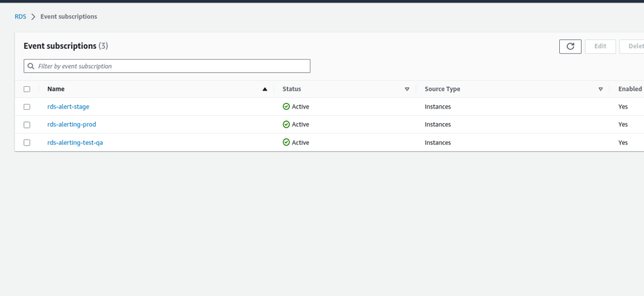This screenshot has width=644, height=296.
Task: Open the Source Type column sort arrow
Action: (x=601, y=89)
